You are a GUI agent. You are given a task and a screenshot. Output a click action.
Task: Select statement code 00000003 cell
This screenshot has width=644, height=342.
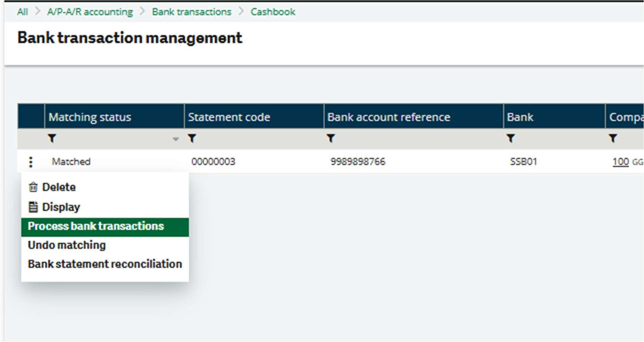click(213, 162)
